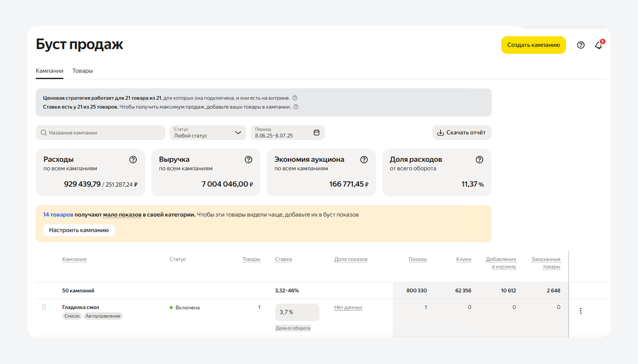Click the мало показов underlined term
638x364 pixels.
(x=122, y=215)
